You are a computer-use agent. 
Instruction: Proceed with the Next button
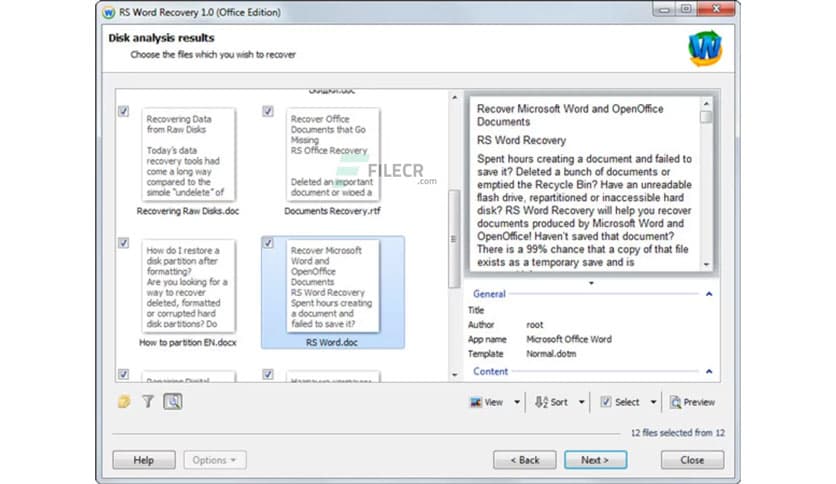pos(596,459)
